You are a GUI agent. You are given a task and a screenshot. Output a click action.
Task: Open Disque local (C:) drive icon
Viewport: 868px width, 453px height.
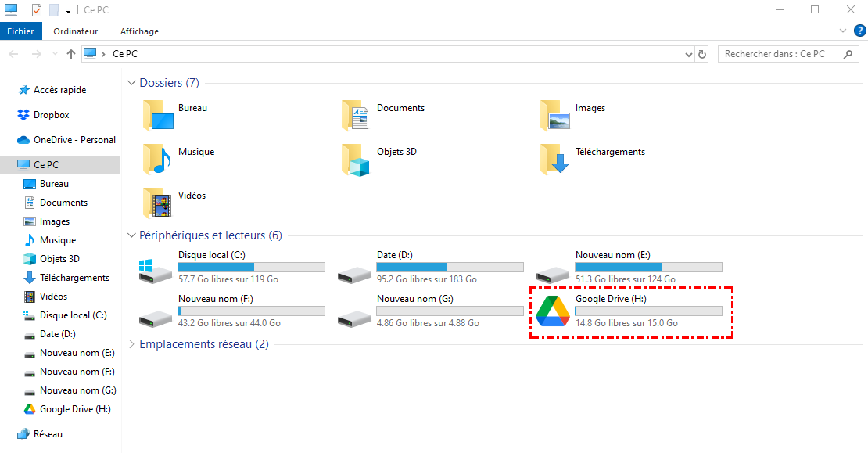coord(155,268)
